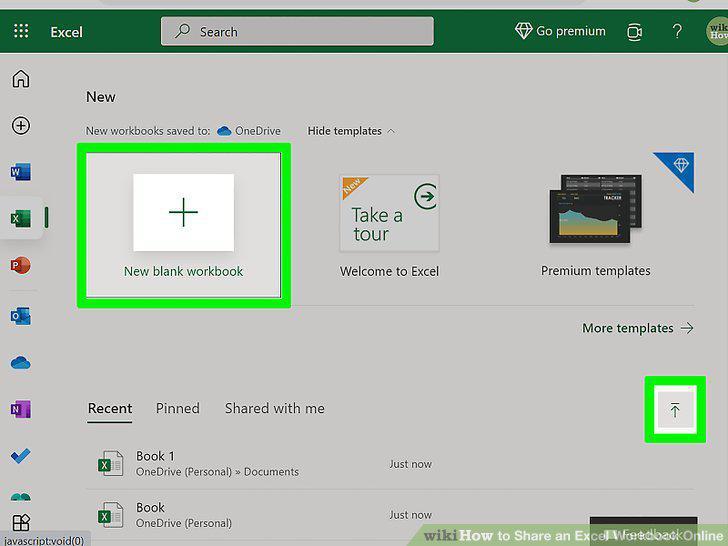Image resolution: width=728 pixels, height=546 pixels.
Task: Open OneNote from the sidebar
Action: pyautogui.click(x=20, y=409)
